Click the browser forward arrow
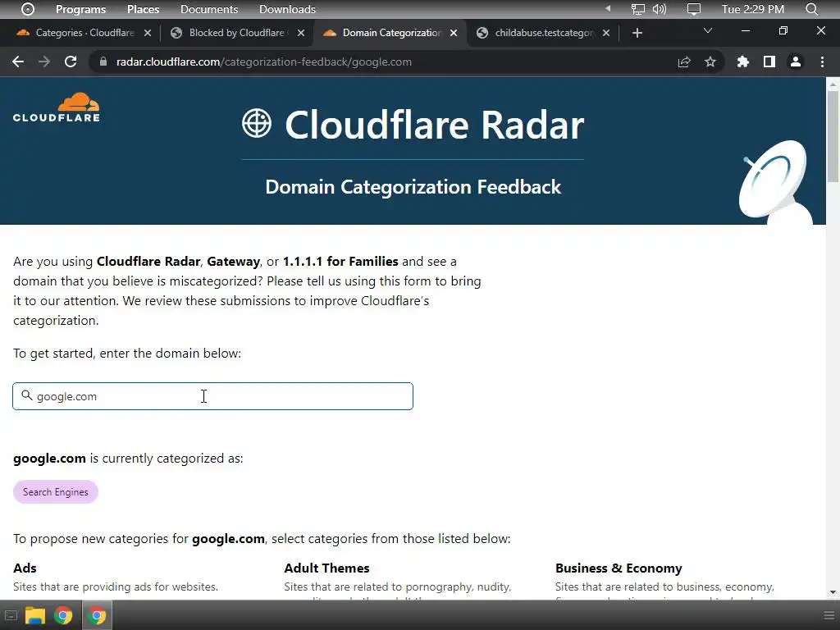 coord(44,62)
